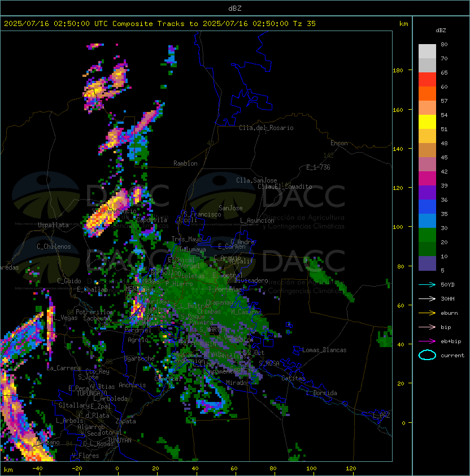The image size is (470, 476).
Task: Click the 'Agrelo' map label
Action: [x=138, y=340]
